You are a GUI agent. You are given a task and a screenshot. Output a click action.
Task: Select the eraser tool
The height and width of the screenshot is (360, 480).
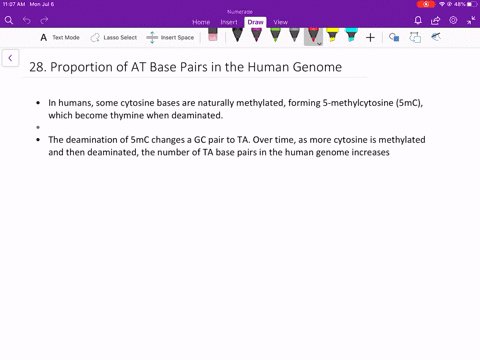[213, 35]
